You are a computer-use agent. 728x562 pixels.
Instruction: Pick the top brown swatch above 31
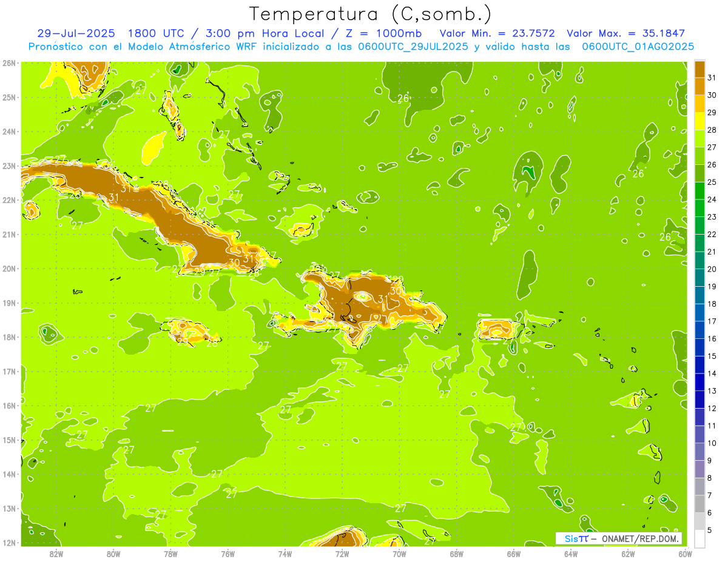[700, 69]
